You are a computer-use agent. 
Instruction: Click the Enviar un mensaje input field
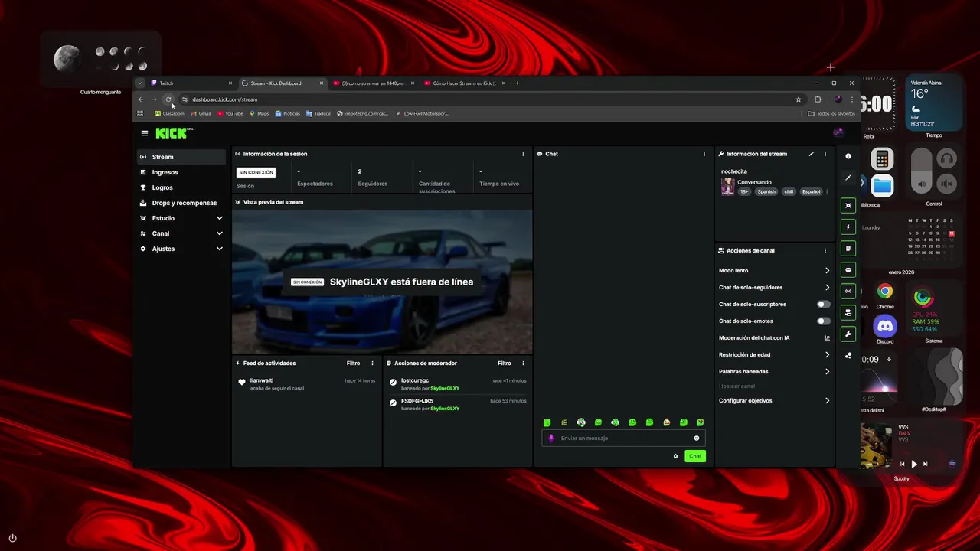click(x=623, y=439)
